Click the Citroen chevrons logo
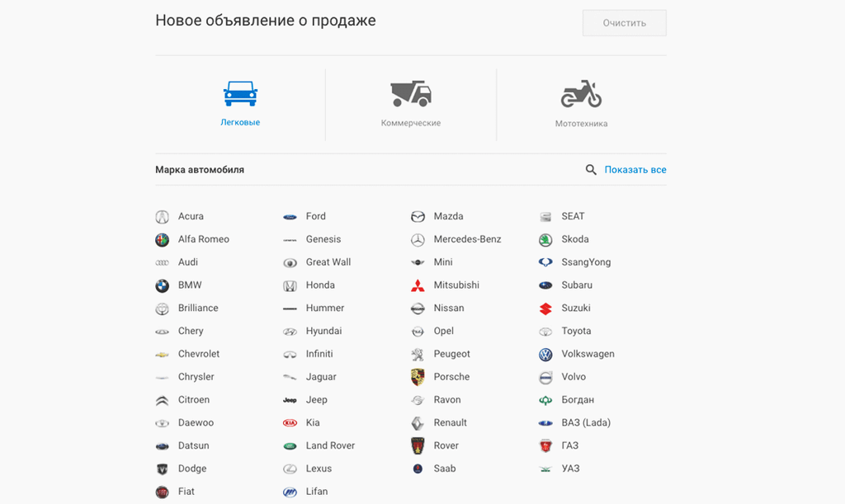This screenshot has height=504, width=845. pyautogui.click(x=163, y=400)
